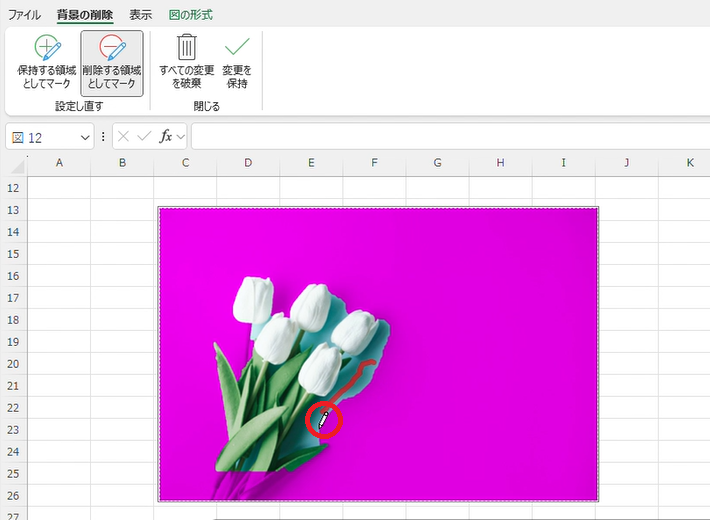Click the formula bar cancel X icon
The width and height of the screenshot is (710, 520).
click(x=123, y=136)
